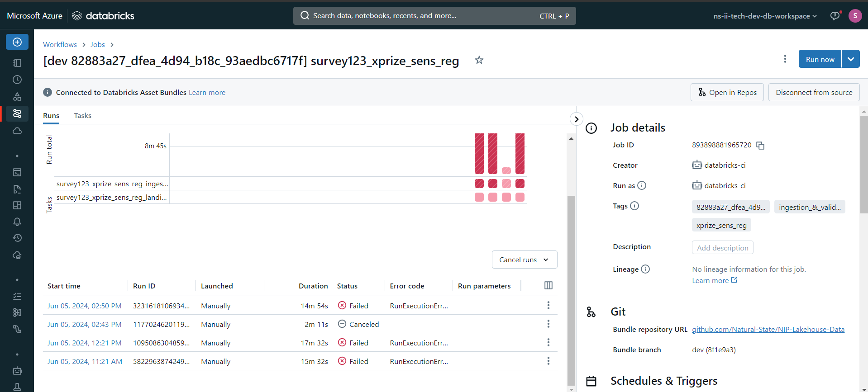Open actions menu for canceled 02:43 PM run
This screenshot has height=392, width=868.
548,324
